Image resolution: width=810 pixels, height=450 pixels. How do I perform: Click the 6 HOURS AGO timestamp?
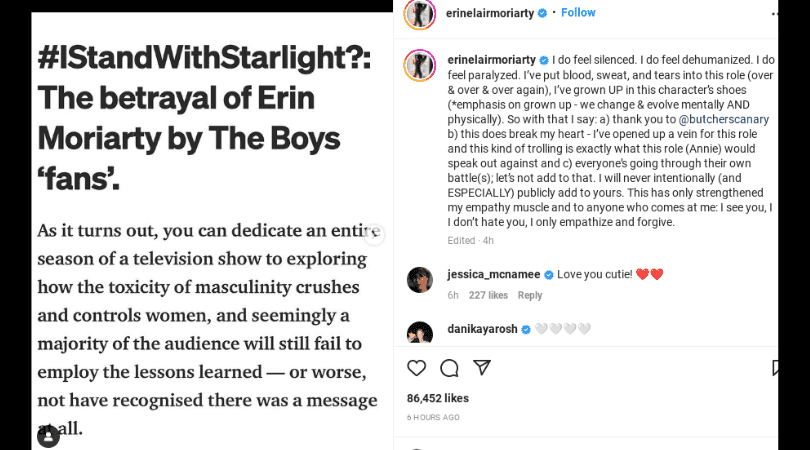433,417
